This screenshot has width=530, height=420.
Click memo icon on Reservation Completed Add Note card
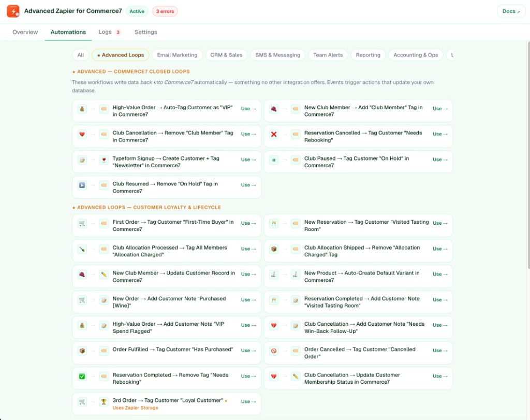tap(296, 300)
